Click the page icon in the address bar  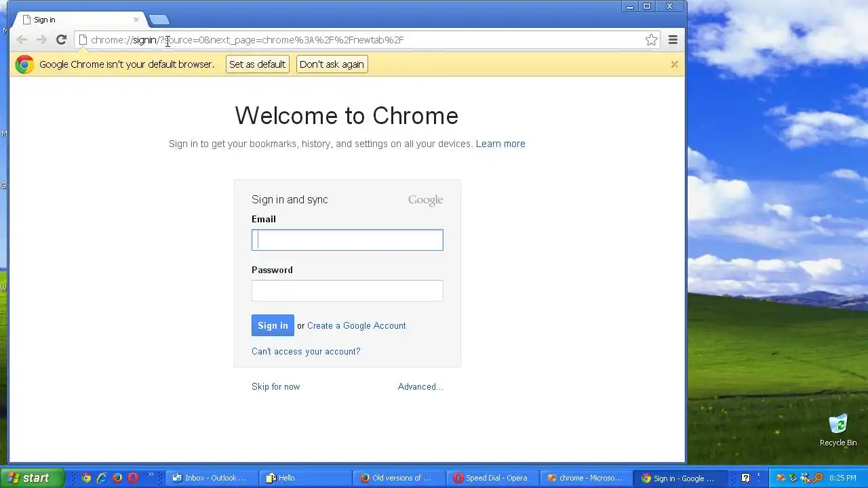pos(83,40)
